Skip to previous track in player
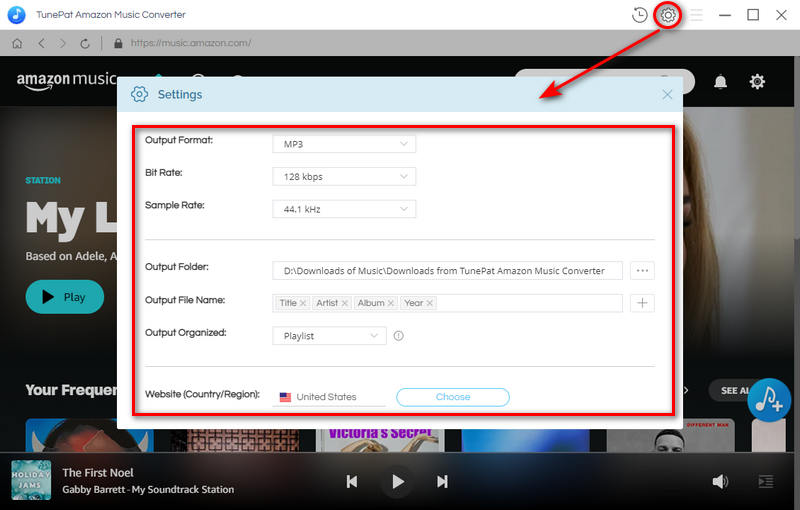 click(352, 481)
